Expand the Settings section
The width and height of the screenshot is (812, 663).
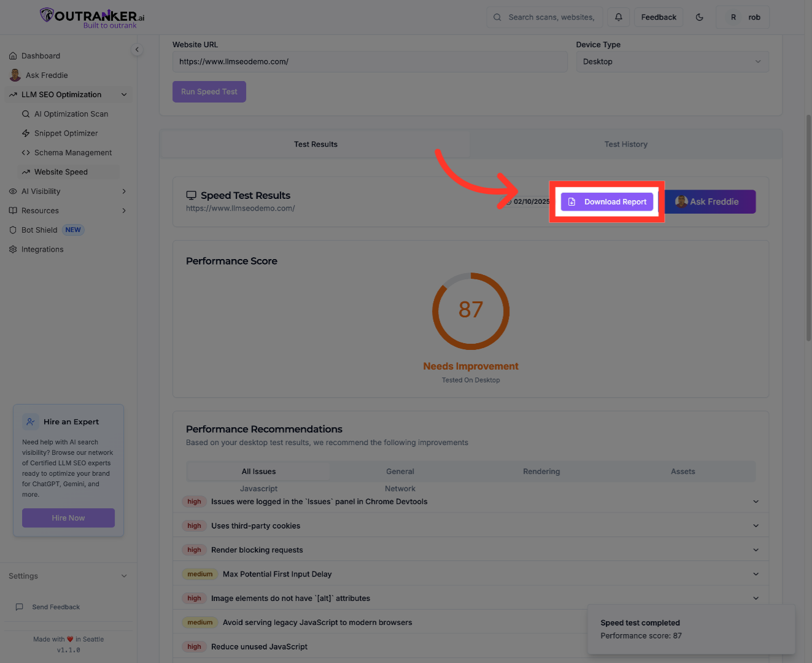[68, 576]
